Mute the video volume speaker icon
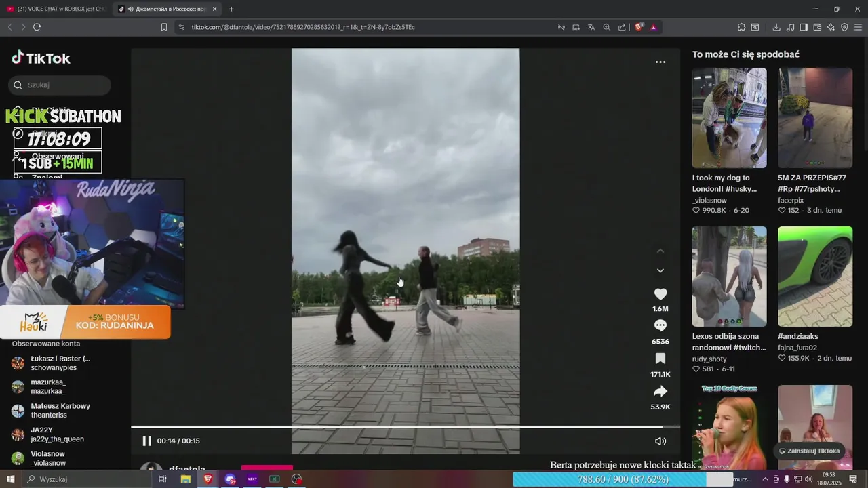Screen dimensions: 868x488 (x=660, y=441)
